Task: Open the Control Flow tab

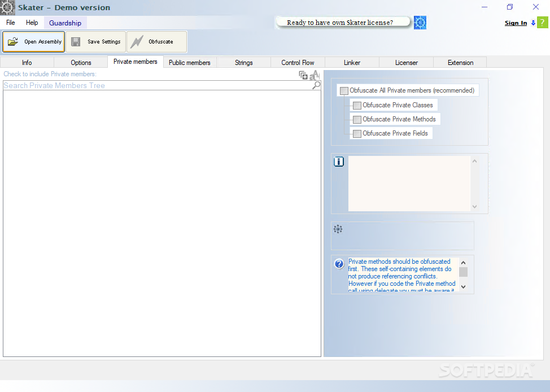Action: pyautogui.click(x=298, y=63)
